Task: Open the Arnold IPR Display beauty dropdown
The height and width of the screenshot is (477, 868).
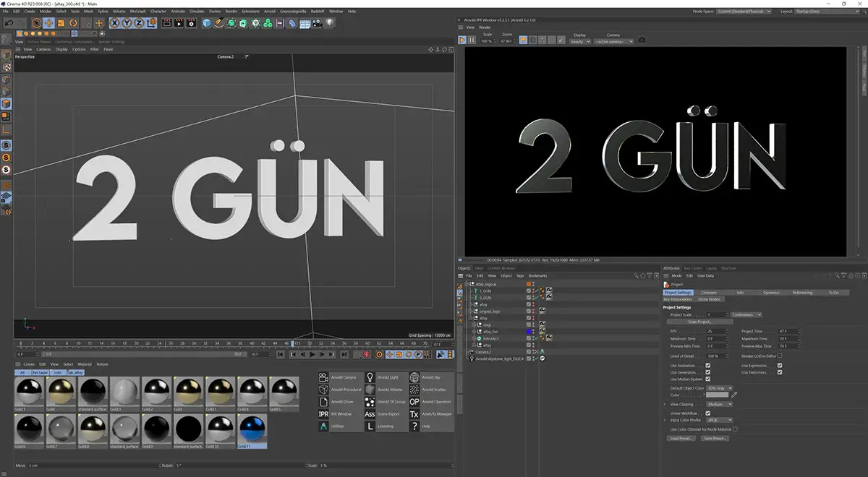Action: point(581,41)
